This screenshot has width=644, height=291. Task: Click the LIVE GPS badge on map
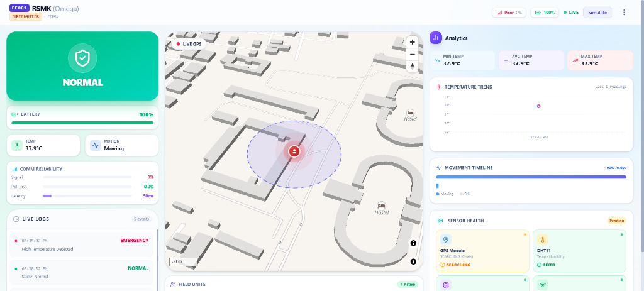[x=189, y=43]
